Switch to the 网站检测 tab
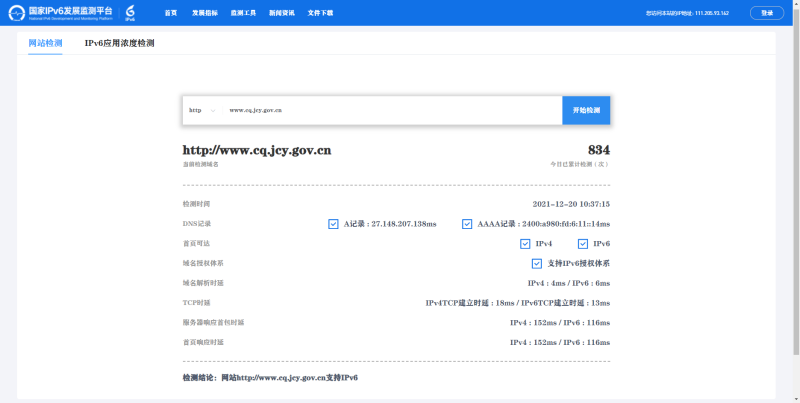 click(x=45, y=44)
